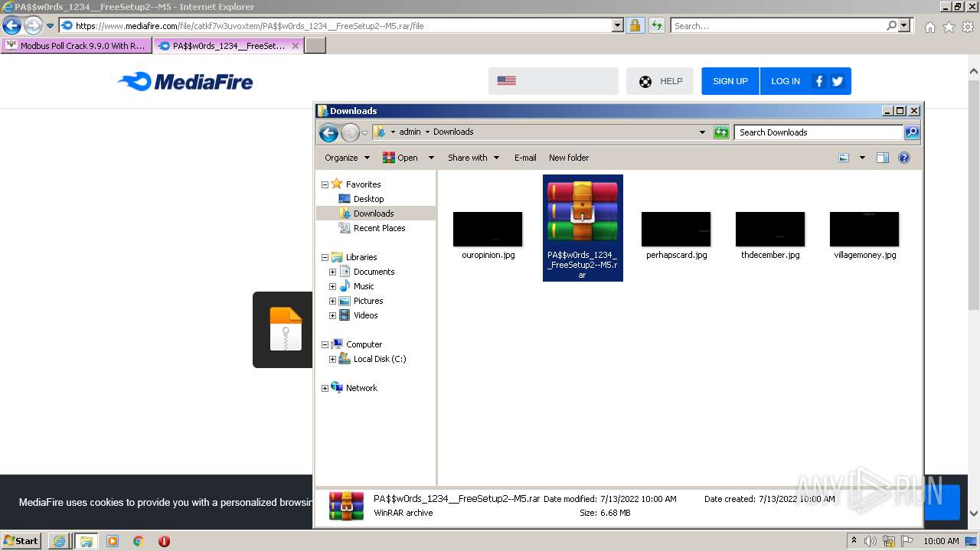980x551 pixels.
Task: Expand Network tree node
Action: pyautogui.click(x=325, y=388)
